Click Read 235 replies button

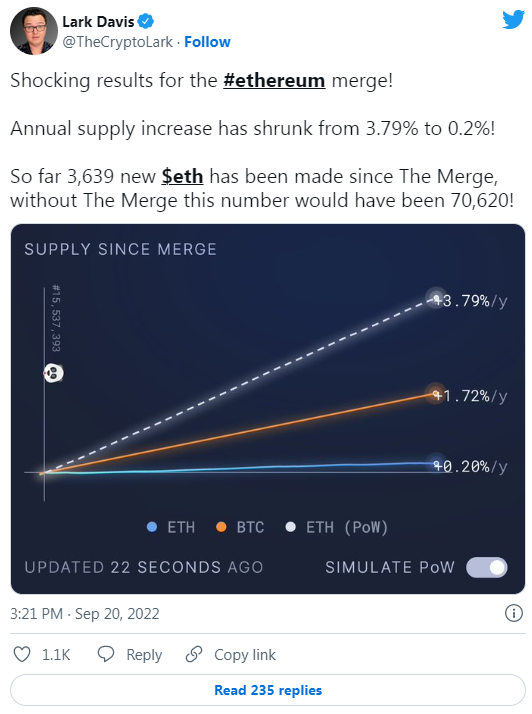268,690
